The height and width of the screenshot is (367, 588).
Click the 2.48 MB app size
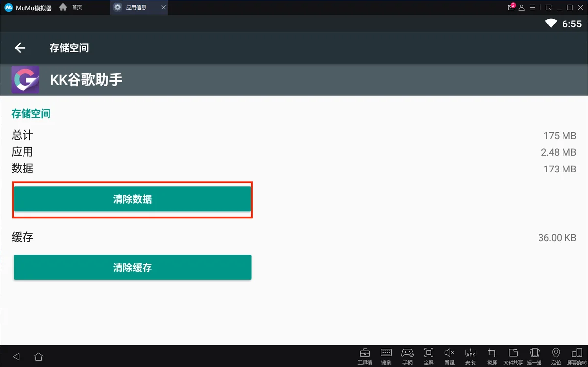pyautogui.click(x=559, y=152)
